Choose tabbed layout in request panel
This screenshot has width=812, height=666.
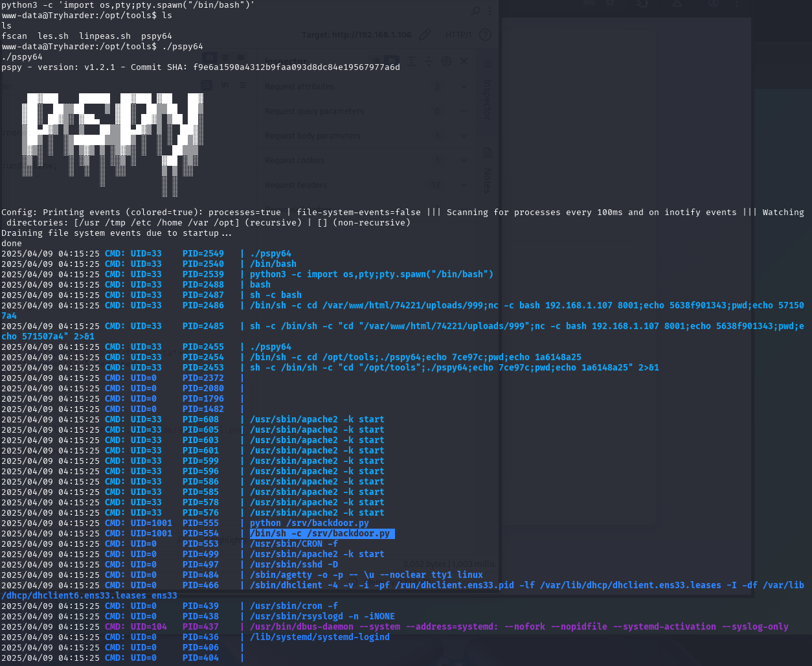pyautogui.click(x=241, y=58)
